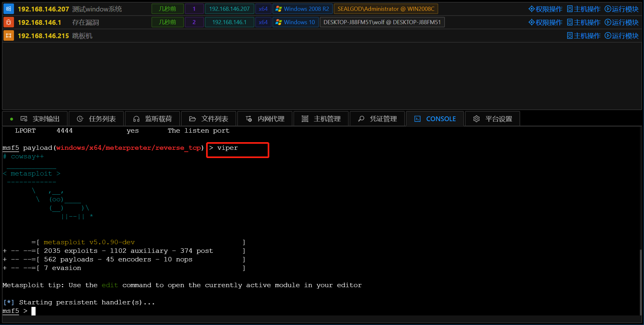Click the 存在漏洞 host comment
This screenshot has height=325, width=644.
click(x=85, y=23)
